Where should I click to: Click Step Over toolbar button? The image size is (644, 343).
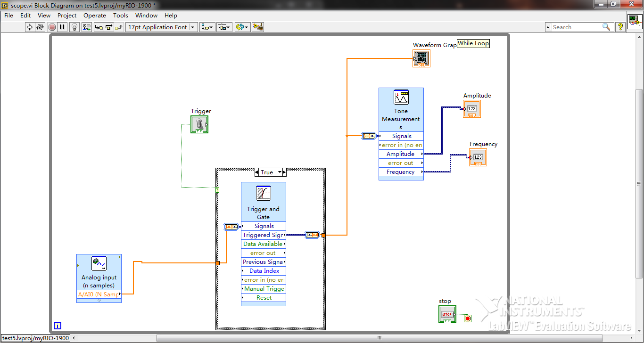click(x=109, y=27)
